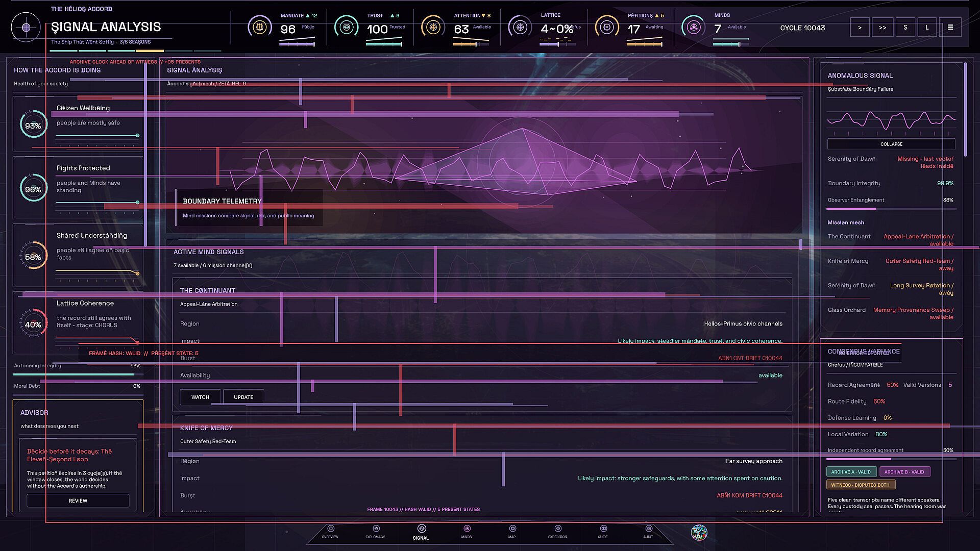Click the Shared Understanding progress slider
Screen dimensions: 980x551
pos(97,273)
